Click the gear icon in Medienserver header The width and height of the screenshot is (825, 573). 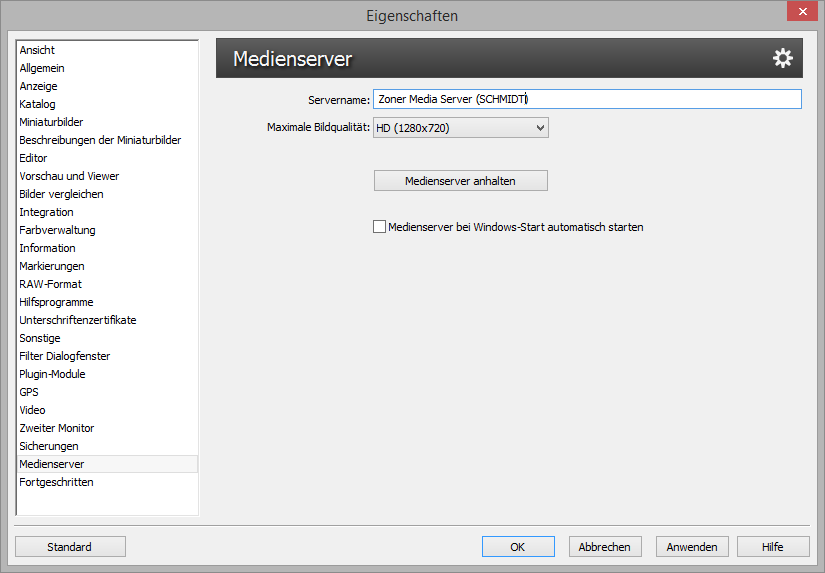(x=782, y=59)
